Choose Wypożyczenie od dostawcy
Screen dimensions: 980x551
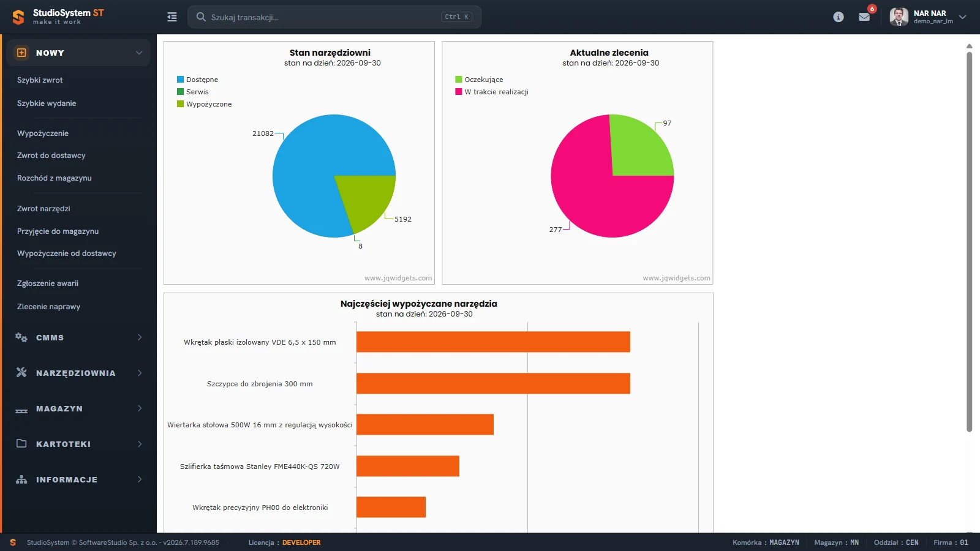(x=67, y=253)
